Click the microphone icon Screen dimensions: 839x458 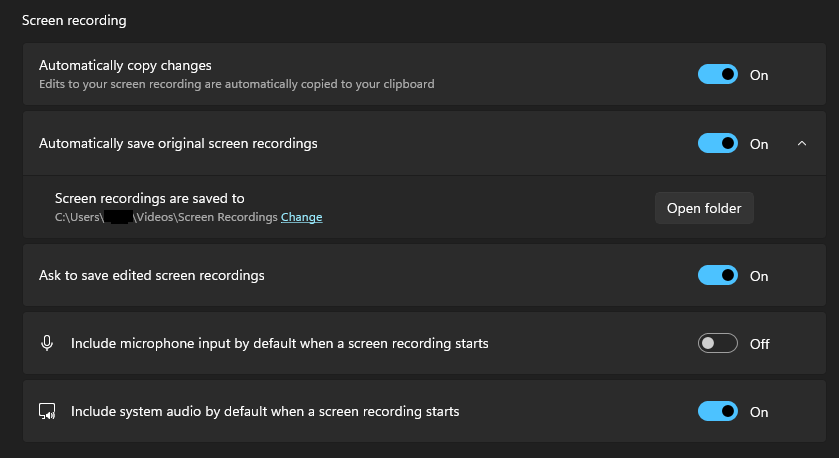click(x=47, y=343)
